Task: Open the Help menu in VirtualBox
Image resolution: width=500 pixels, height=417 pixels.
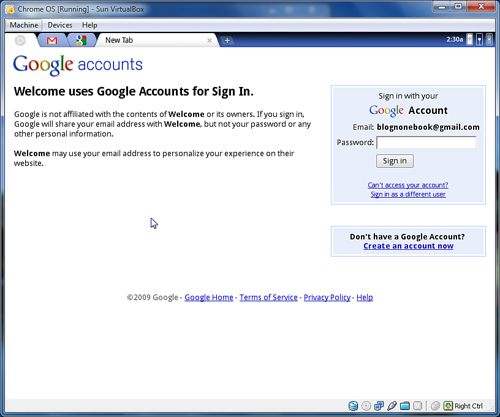Action: 90,25
